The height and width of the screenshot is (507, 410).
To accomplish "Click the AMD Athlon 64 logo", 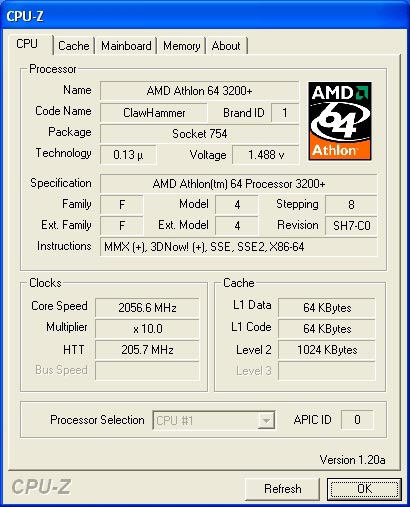I will pyautogui.click(x=340, y=121).
